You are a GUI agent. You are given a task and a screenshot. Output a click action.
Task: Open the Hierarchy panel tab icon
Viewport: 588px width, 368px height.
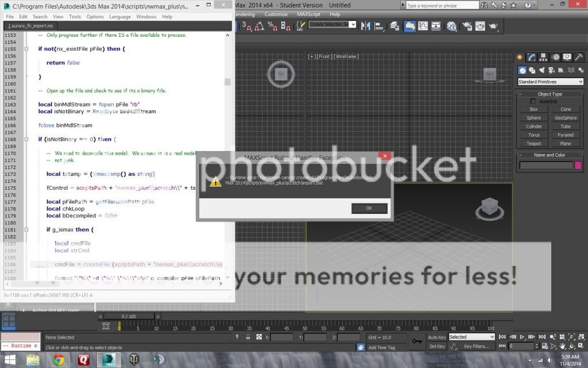tap(544, 57)
